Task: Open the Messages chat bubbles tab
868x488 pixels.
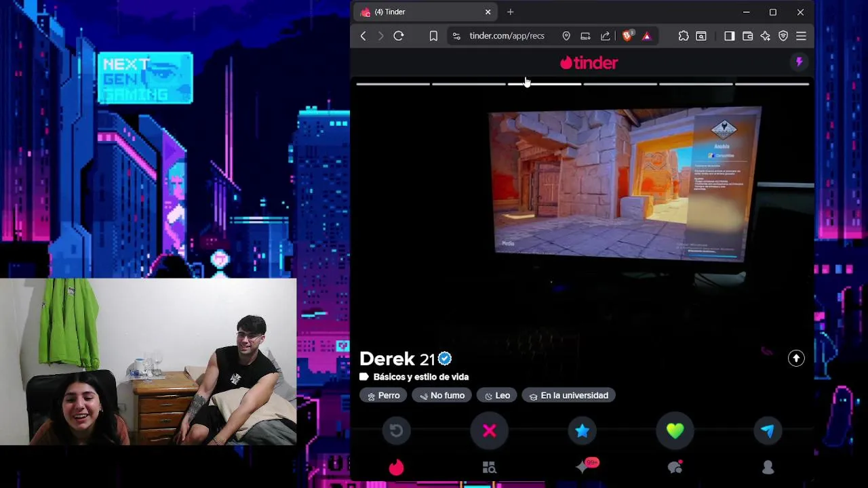Action: 675,467
